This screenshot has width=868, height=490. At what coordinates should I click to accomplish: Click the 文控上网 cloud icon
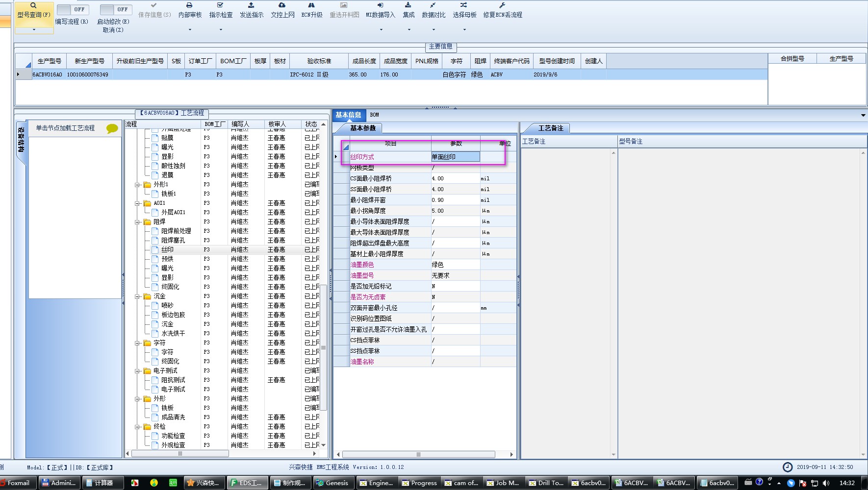pyautogui.click(x=282, y=5)
